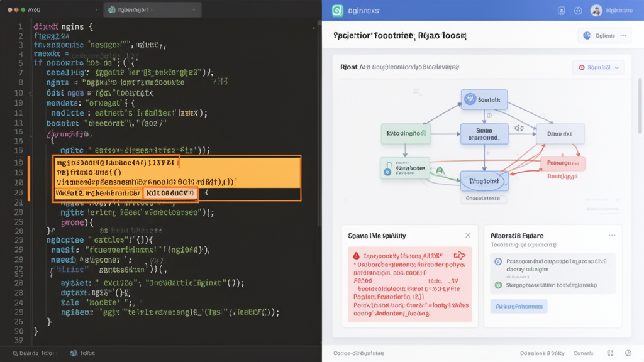Select the 'Draro ext' node on the right
The width and height of the screenshot is (644, 362).
click(x=560, y=134)
